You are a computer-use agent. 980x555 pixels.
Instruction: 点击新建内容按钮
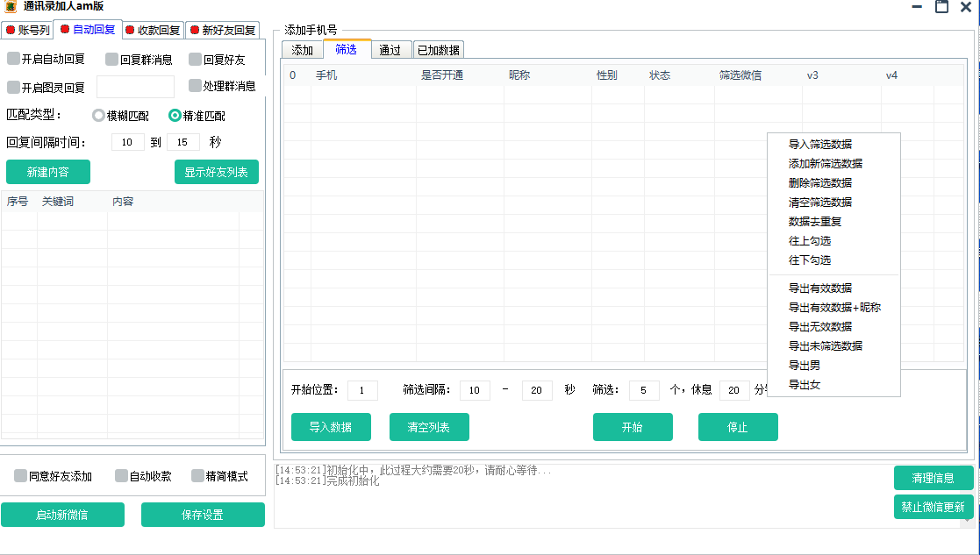(x=47, y=172)
